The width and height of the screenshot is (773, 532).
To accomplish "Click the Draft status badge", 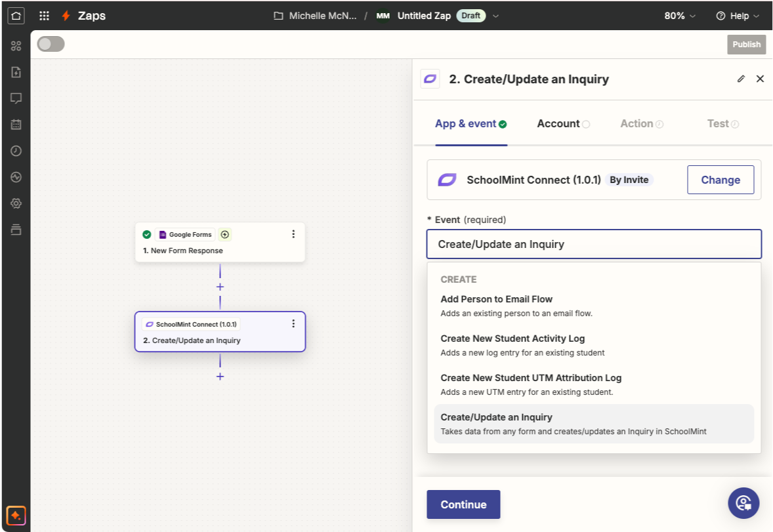I will pyautogui.click(x=470, y=16).
